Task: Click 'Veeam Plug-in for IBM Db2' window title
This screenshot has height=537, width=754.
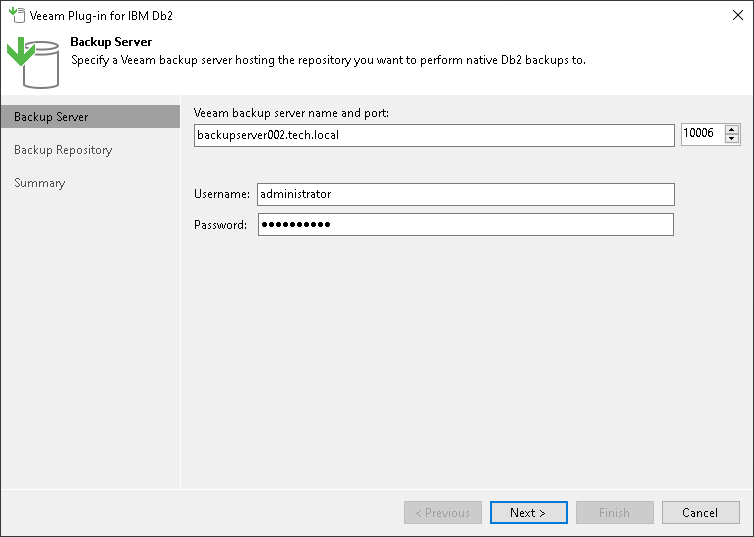Action: tap(101, 16)
